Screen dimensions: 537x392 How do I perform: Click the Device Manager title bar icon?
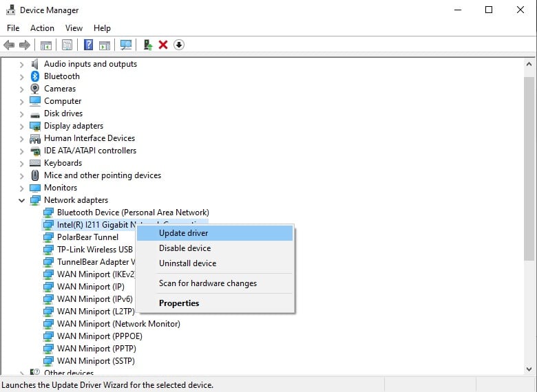click(10, 10)
